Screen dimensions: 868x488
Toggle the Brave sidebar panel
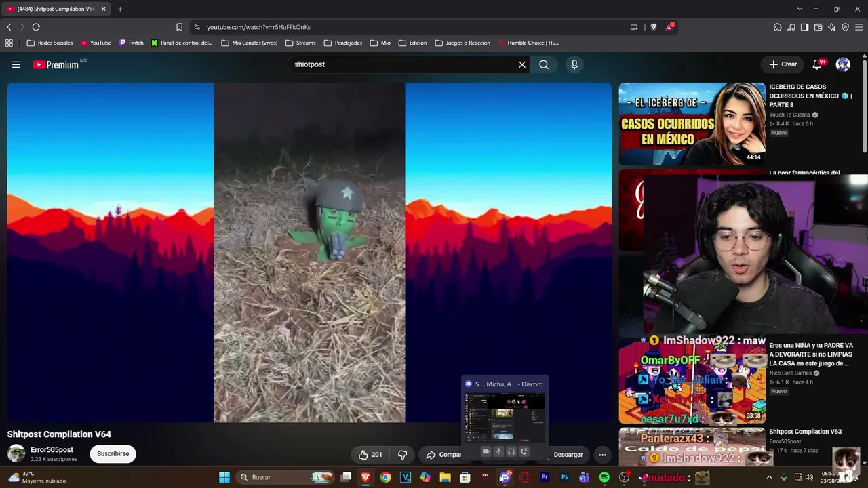[x=804, y=27]
